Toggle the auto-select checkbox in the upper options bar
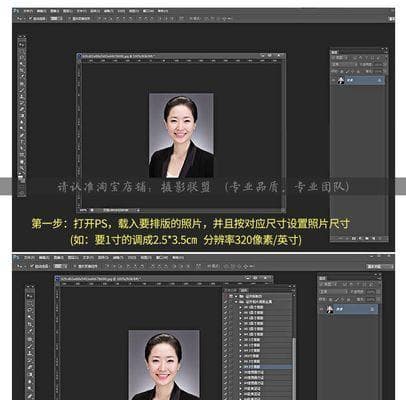The image size is (406, 400). 30,19
